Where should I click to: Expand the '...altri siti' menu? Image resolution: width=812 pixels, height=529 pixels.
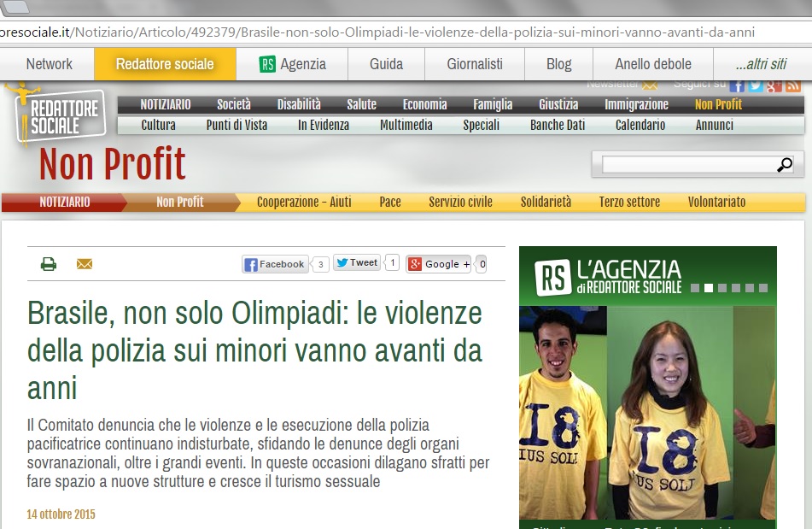[760, 64]
